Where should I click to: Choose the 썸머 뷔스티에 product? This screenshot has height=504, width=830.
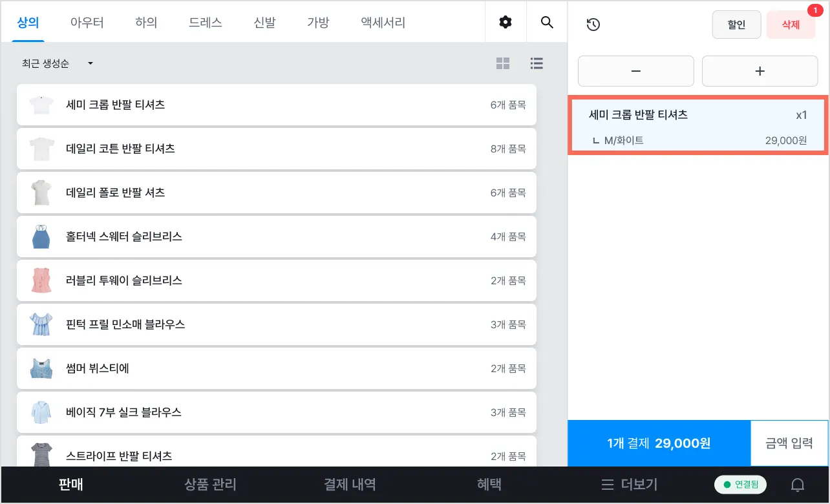(277, 368)
